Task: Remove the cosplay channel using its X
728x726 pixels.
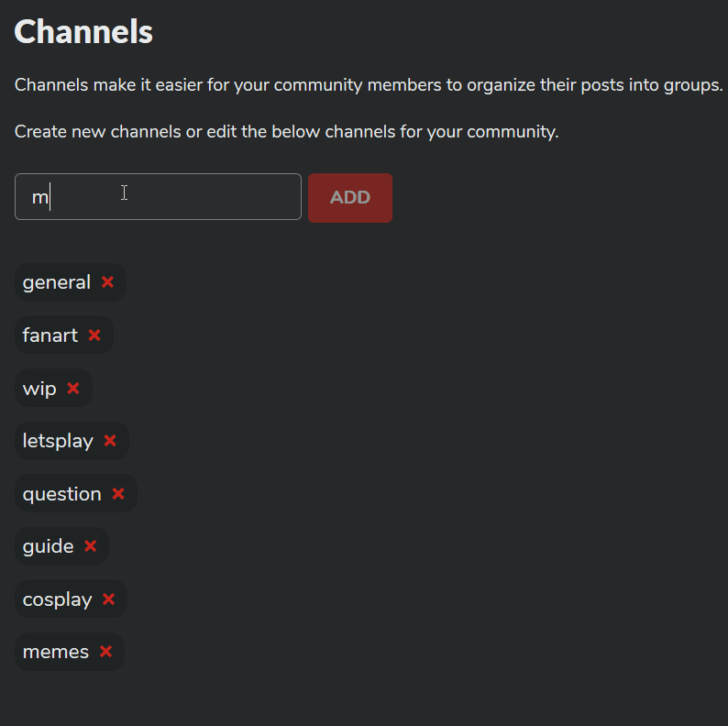Action: coord(109,599)
